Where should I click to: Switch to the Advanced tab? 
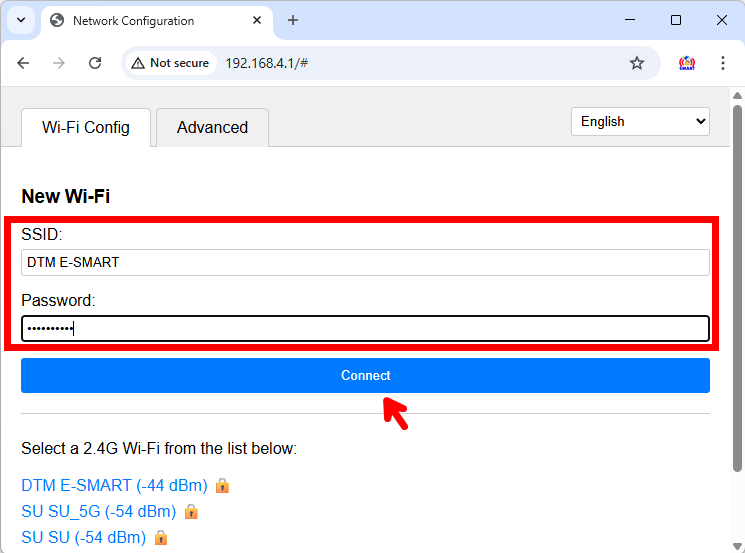click(212, 128)
